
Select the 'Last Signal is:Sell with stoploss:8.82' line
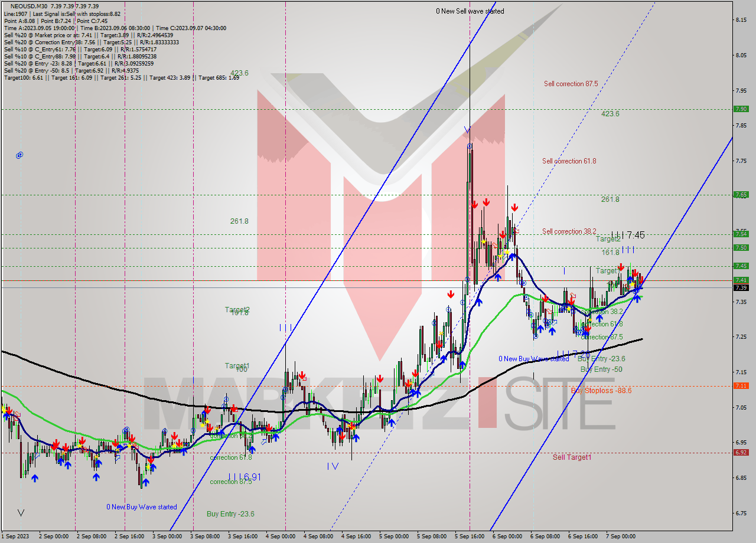click(77, 14)
